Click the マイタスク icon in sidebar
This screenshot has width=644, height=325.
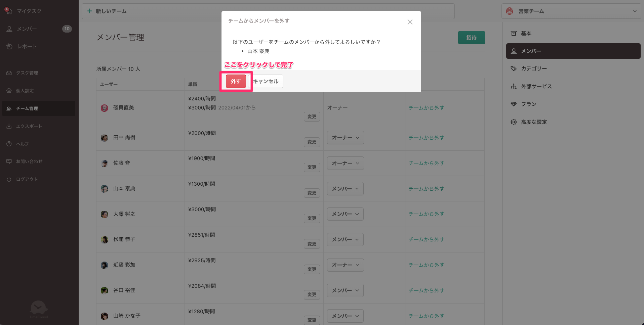[x=8, y=11]
